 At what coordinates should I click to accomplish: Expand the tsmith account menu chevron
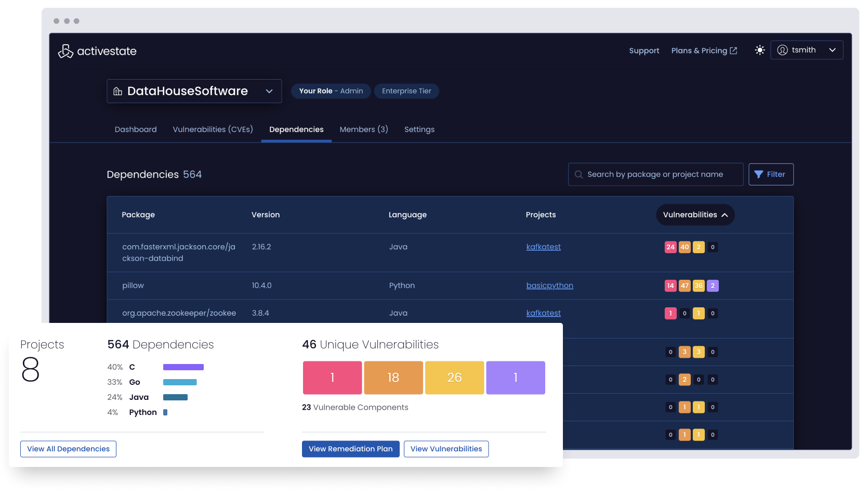pos(832,50)
